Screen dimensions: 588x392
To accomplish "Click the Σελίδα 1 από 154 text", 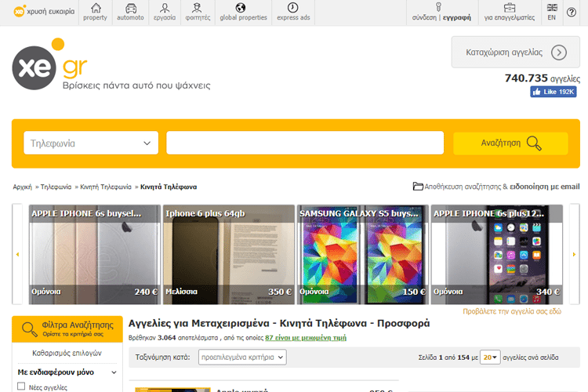I will coord(444,358).
